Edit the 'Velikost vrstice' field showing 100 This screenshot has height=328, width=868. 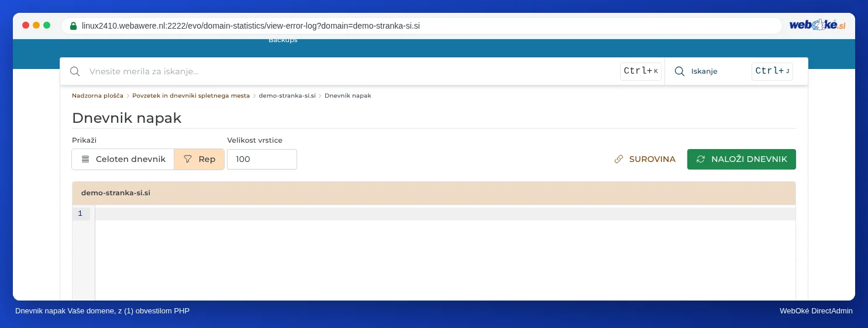tap(262, 159)
